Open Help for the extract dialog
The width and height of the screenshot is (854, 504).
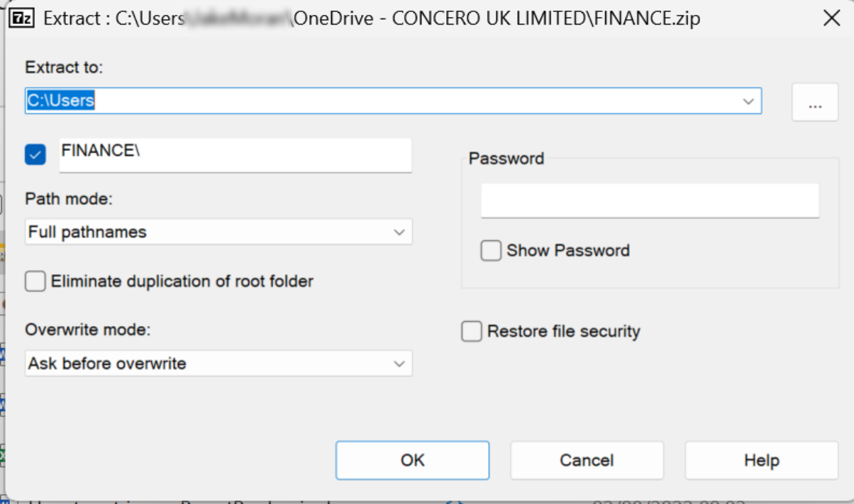pos(761,461)
